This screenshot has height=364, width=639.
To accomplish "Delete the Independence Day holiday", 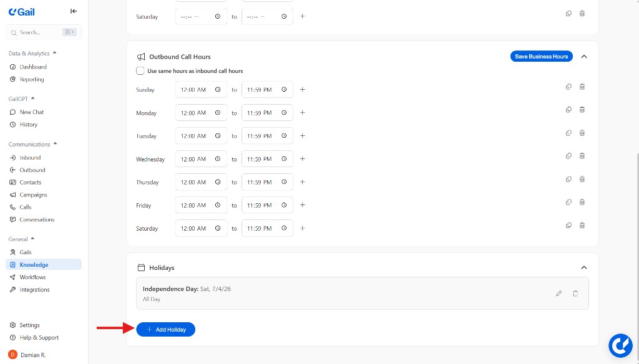I will [575, 294].
